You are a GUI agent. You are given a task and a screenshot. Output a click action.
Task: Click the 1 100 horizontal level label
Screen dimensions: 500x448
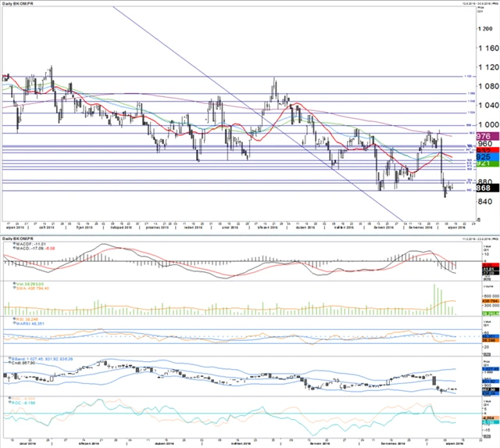tap(470, 77)
